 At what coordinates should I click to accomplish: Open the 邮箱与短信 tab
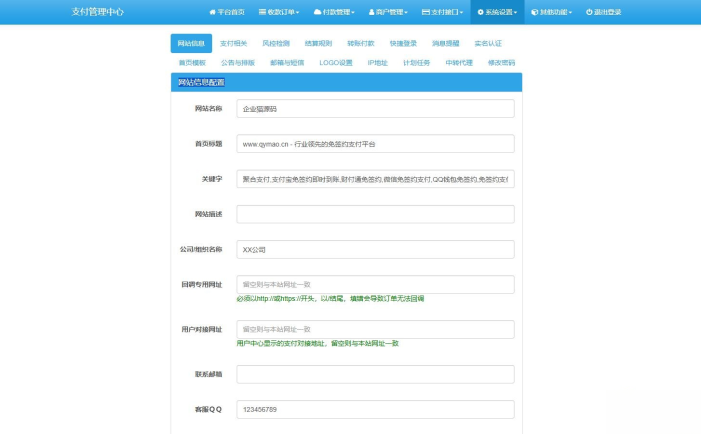point(287,63)
